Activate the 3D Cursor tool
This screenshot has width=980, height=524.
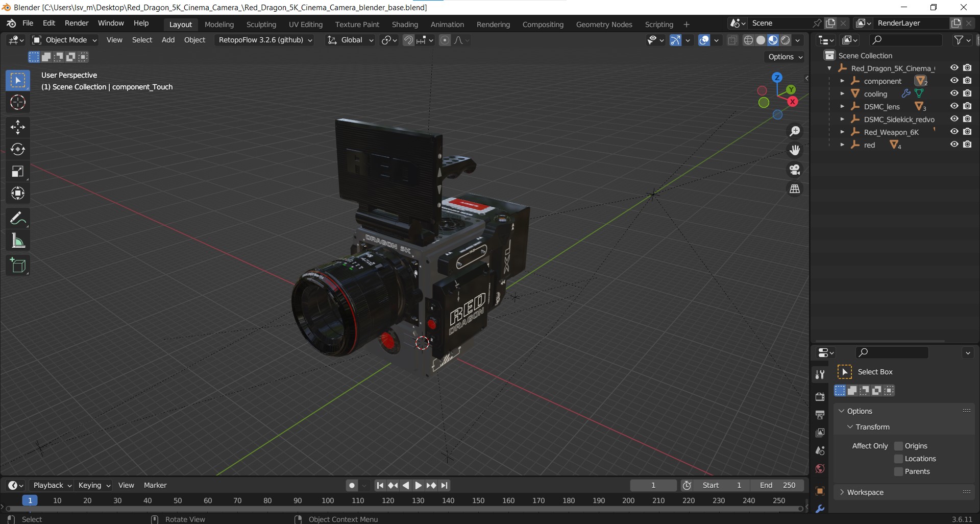coord(18,103)
